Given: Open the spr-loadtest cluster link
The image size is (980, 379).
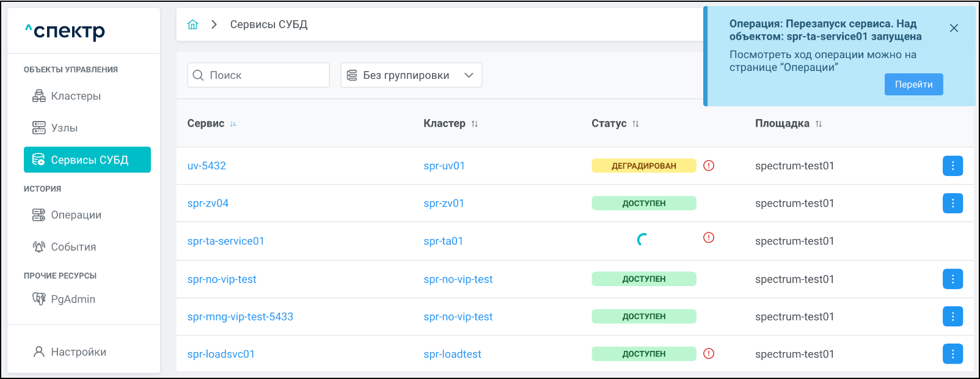Looking at the screenshot, I should pos(452,354).
